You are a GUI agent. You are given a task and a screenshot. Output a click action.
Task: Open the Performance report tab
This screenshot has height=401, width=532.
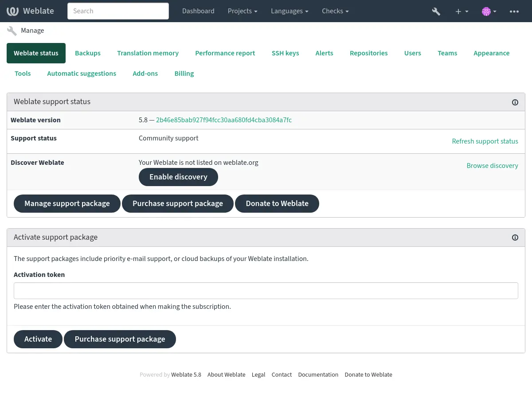point(225,53)
